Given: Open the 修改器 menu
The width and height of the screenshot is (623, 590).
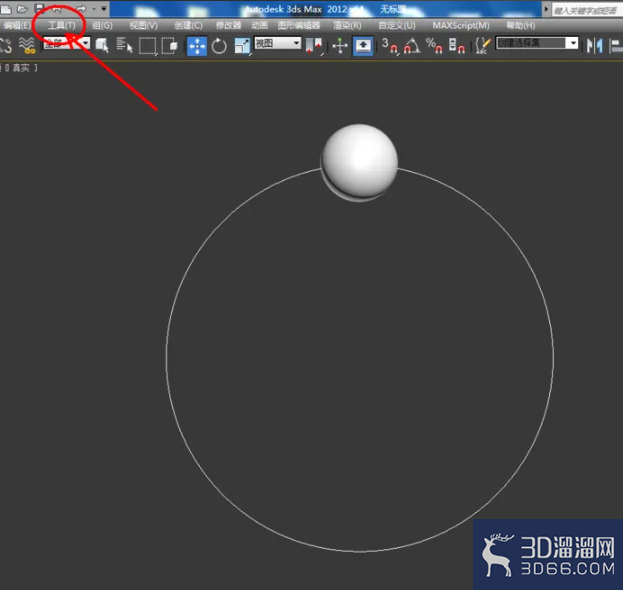Looking at the screenshot, I should click(x=228, y=25).
